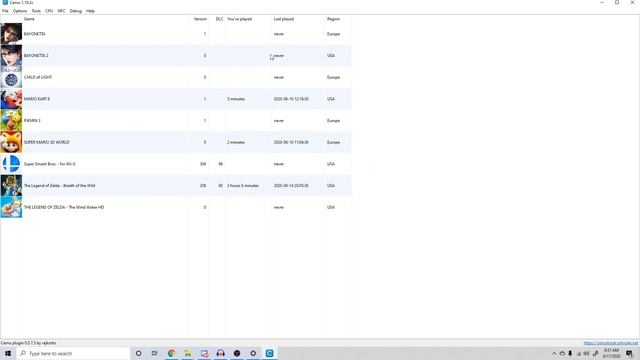Click Breath of the Wild playtime value
Screen dimensions: 640x360
[x=243, y=185]
